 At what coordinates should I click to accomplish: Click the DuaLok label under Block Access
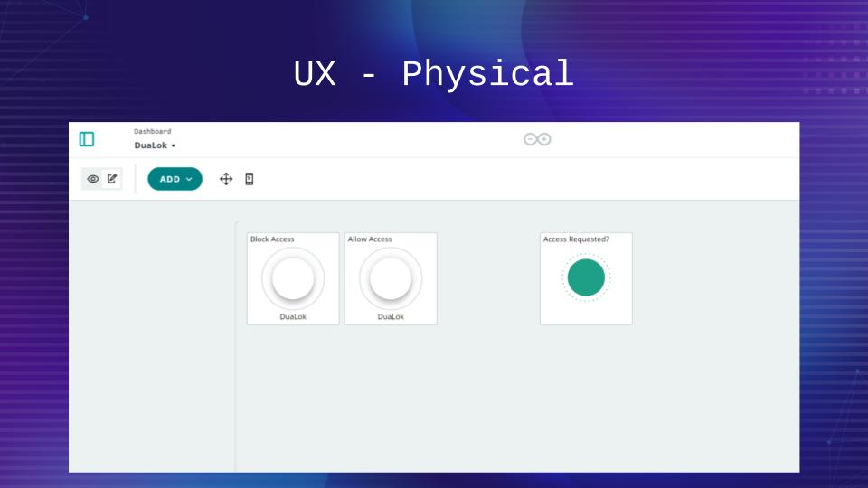click(x=293, y=316)
